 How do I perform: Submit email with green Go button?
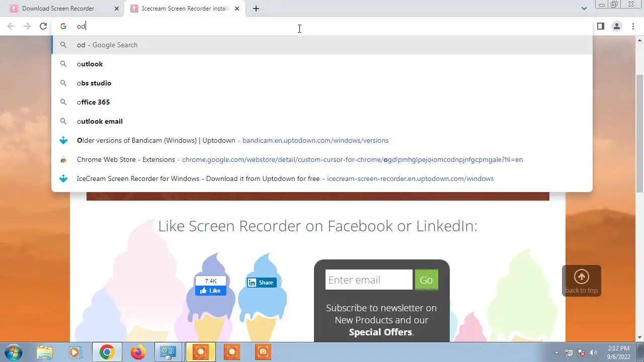point(426,280)
